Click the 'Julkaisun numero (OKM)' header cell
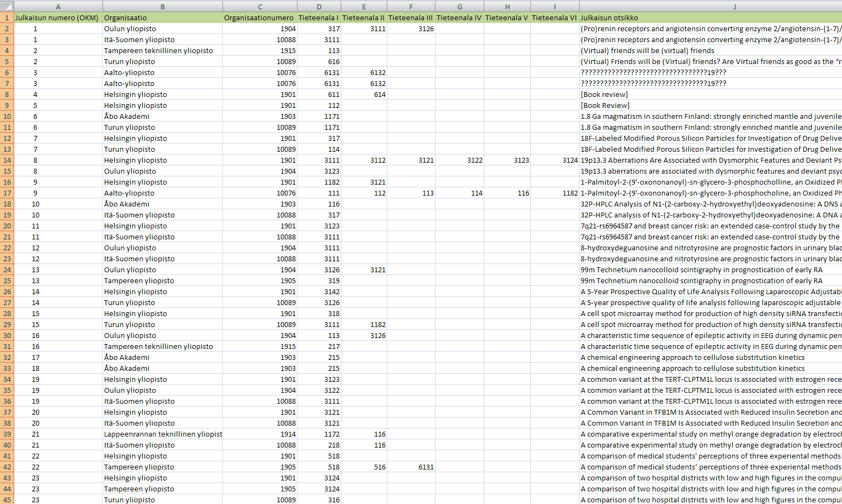Screen dimensions: 842x504 [x=57, y=18]
